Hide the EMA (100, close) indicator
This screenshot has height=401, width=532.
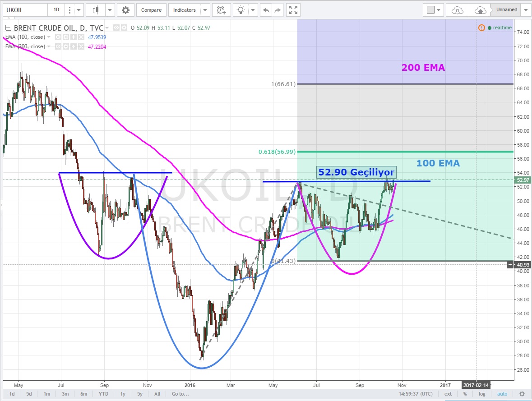pos(58,37)
